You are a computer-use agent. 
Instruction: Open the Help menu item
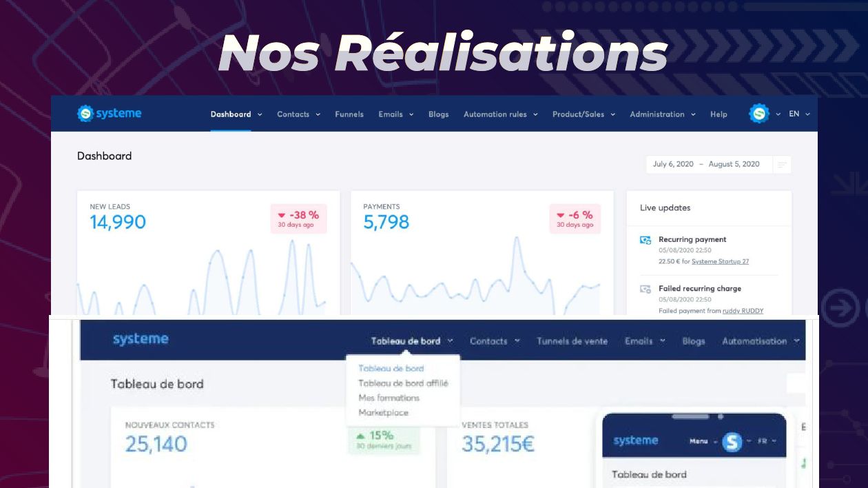(x=719, y=114)
